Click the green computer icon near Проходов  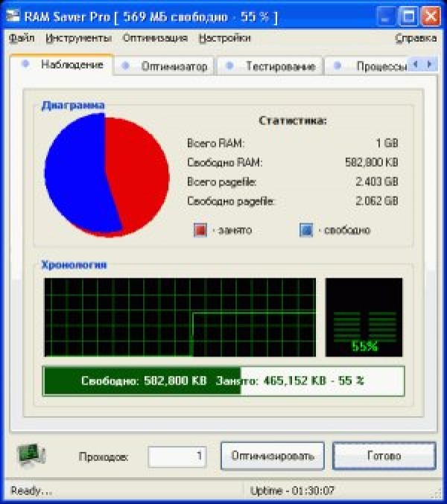31,455
